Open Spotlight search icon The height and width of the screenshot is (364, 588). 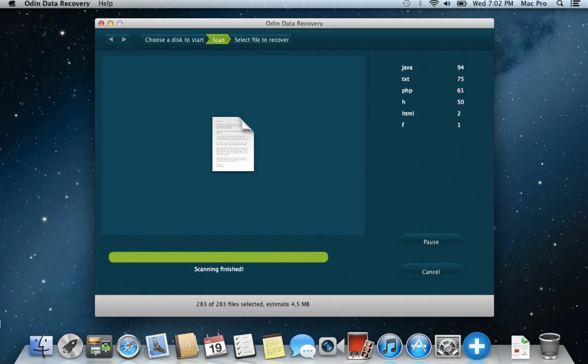pos(560,4)
